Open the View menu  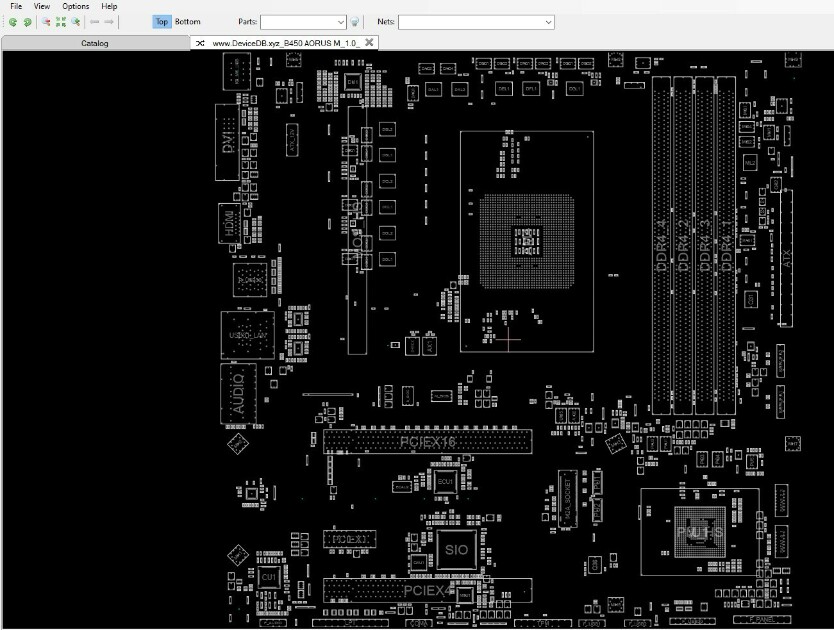coord(41,6)
